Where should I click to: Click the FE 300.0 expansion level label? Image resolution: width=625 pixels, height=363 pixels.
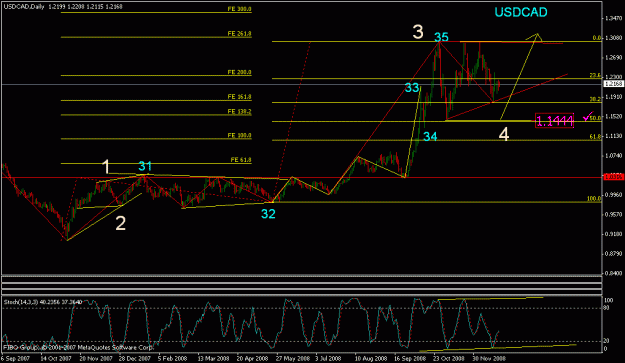[x=239, y=9]
